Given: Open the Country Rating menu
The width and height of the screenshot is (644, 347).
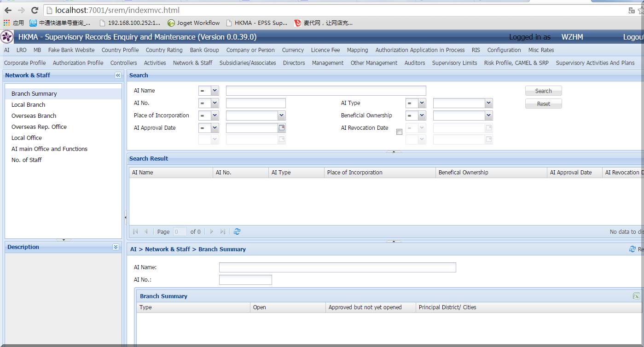Looking at the screenshot, I should tap(164, 50).
